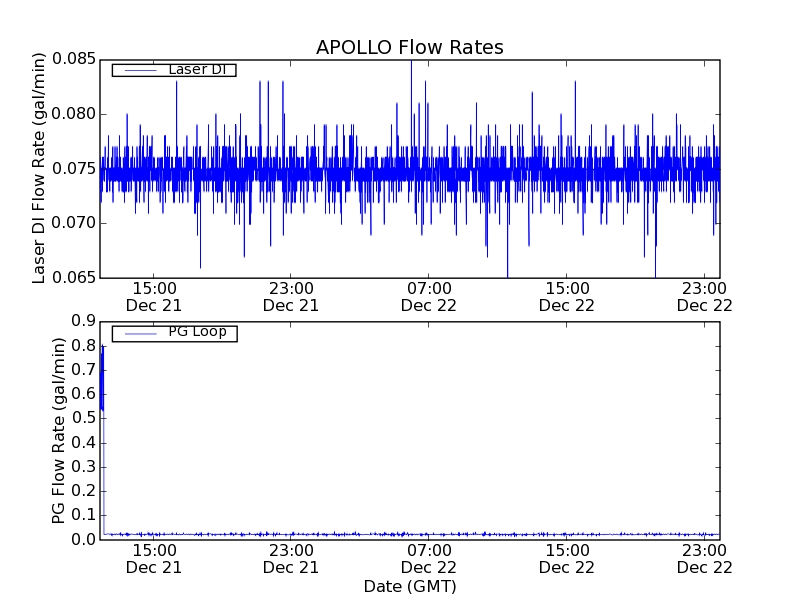The width and height of the screenshot is (800, 600).
Task: Click the PG Flow Rate y-axis label
Action: click(x=59, y=430)
